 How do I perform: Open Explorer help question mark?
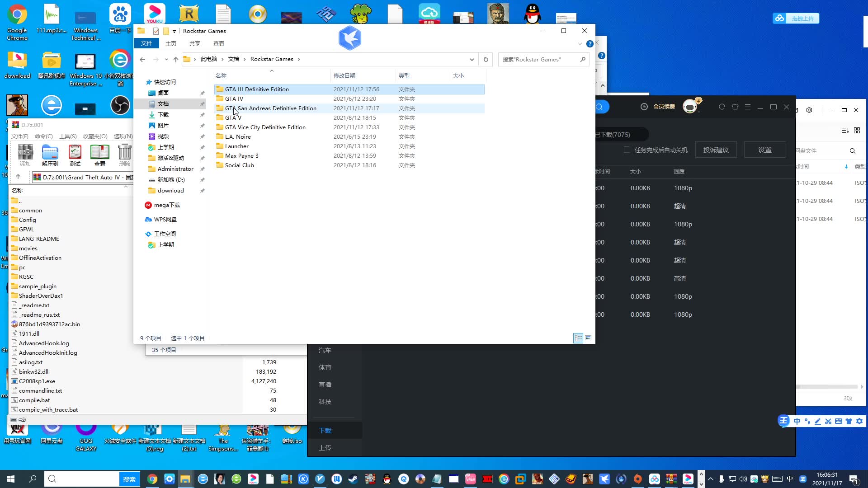click(x=590, y=44)
